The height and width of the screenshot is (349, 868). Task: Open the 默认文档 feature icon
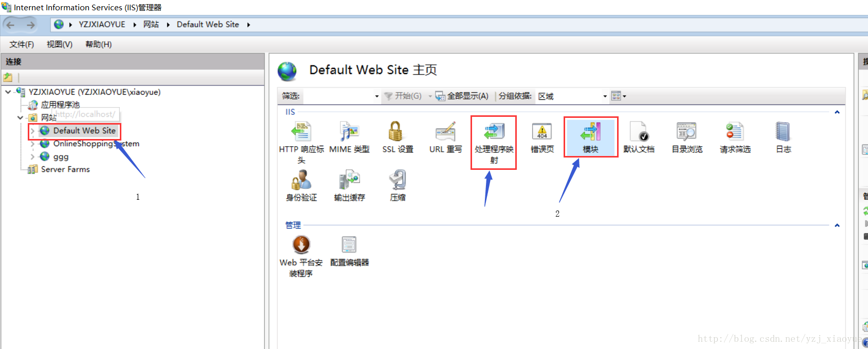point(639,132)
